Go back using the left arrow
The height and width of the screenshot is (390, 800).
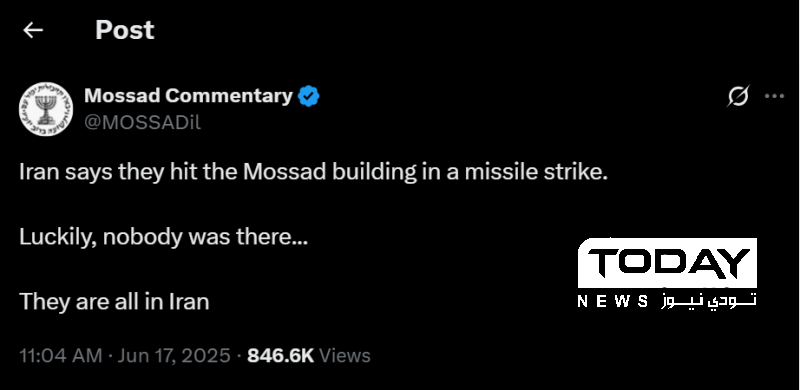tap(33, 30)
